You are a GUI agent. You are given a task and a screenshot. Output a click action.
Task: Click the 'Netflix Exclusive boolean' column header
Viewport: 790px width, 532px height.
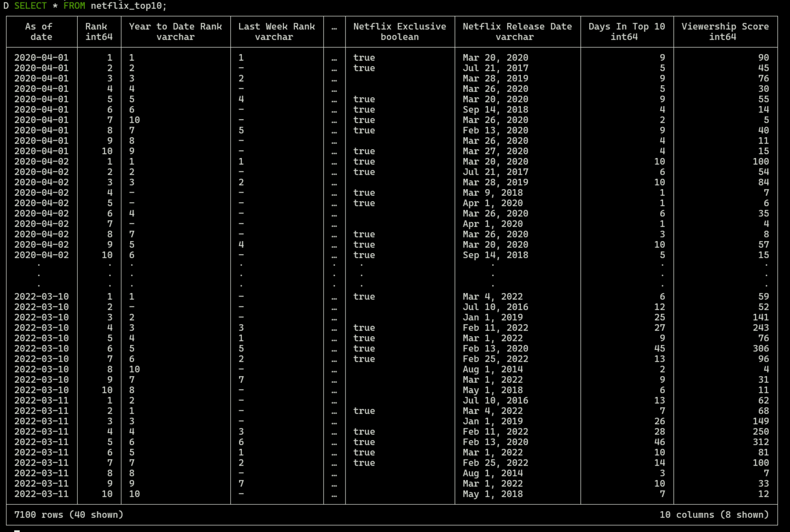pos(400,32)
